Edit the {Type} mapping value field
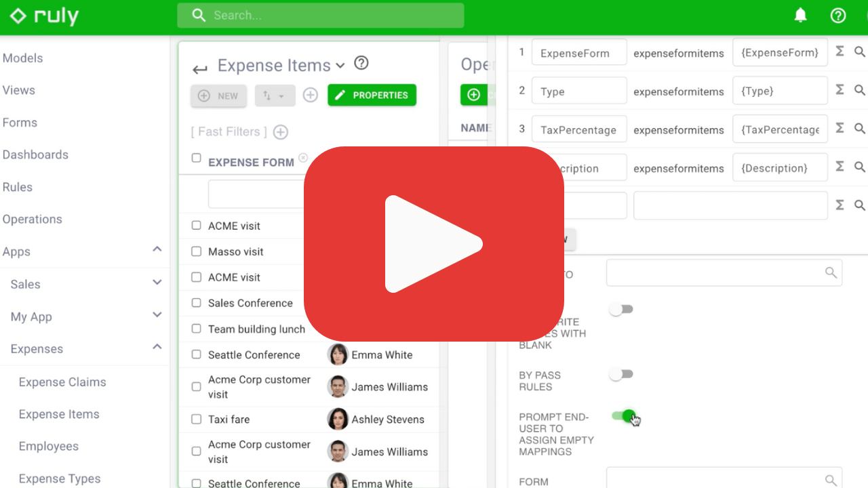This screenshot has height=488, width=868. [x=780, y=91]
